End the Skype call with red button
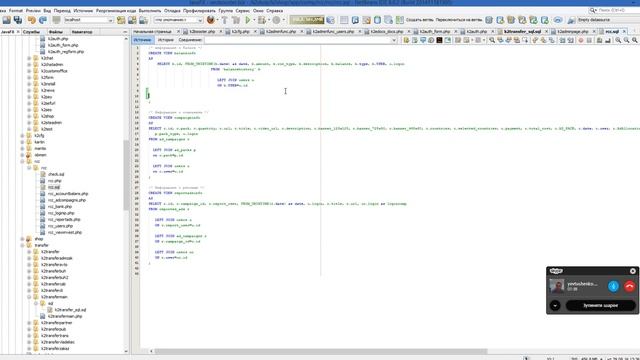Screen dimensions: 640x360 tap(629, 286)
